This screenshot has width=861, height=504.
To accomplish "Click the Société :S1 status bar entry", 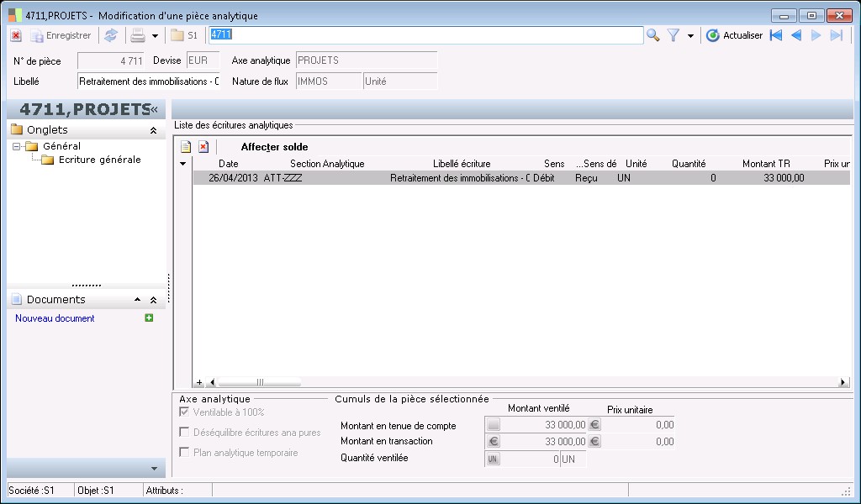I will coord(32,491).
